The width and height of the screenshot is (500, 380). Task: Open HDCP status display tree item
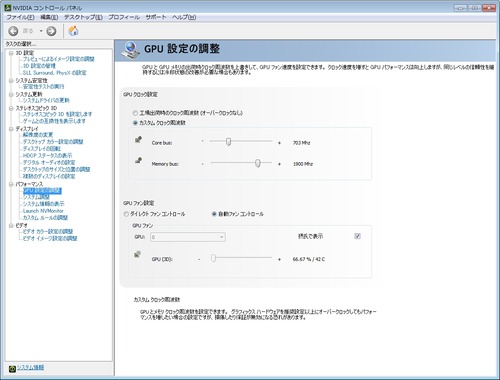point(47,156)
